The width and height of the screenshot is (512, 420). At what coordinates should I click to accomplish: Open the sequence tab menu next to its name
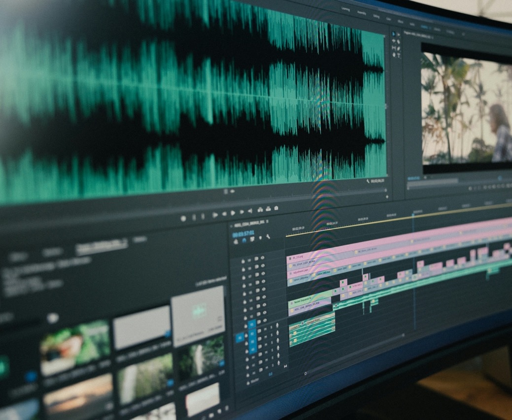(x=267, y=222)
